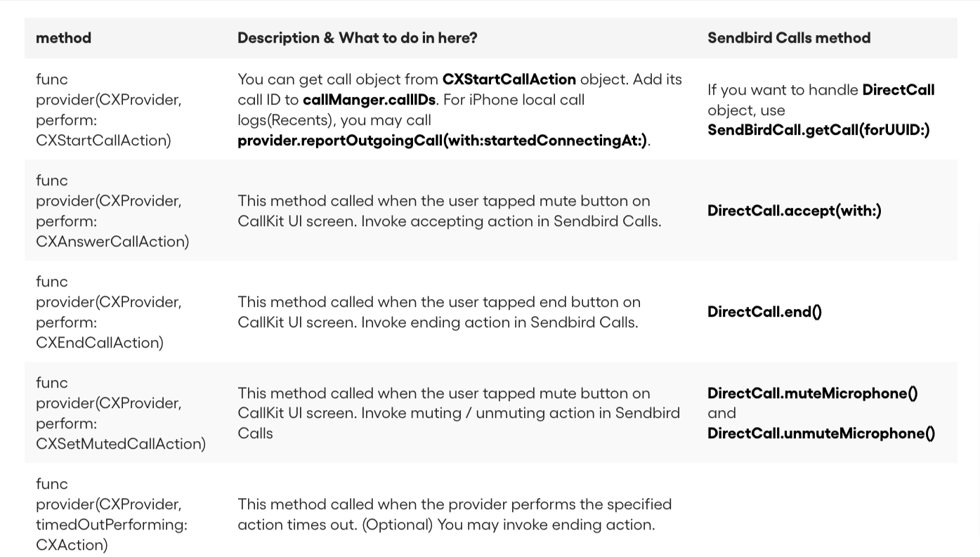Click the "Sendbird Calls method" column header
Image resolution: width=980 pixels, height=557 pixels.
788,38
